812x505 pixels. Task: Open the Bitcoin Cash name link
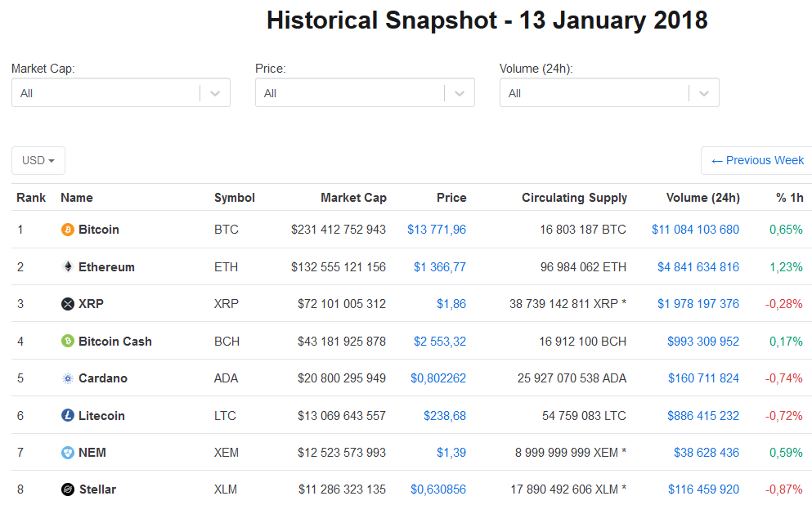point(115,342)
